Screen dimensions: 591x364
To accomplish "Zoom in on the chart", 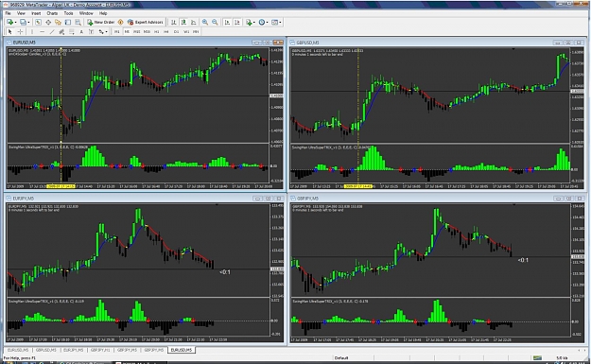I will pyautogui.click(x=205, y=23).
